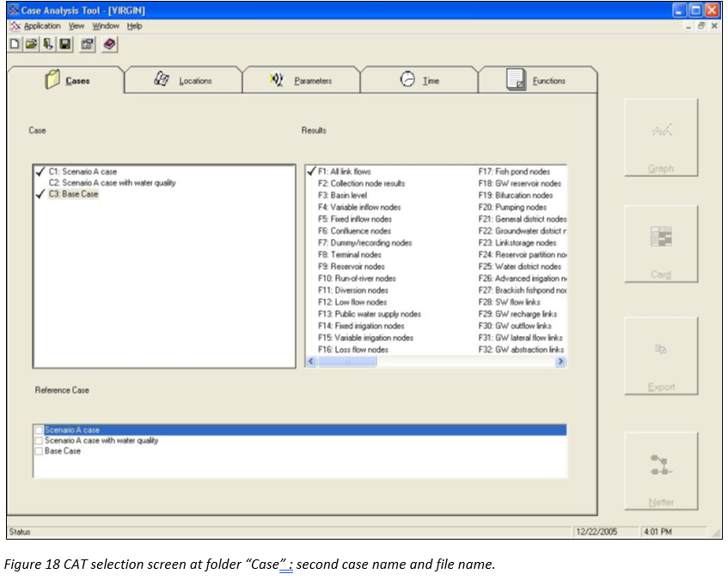Select F14: Fixed irrigation nodes
728x580 pixels.
point(361,327)
